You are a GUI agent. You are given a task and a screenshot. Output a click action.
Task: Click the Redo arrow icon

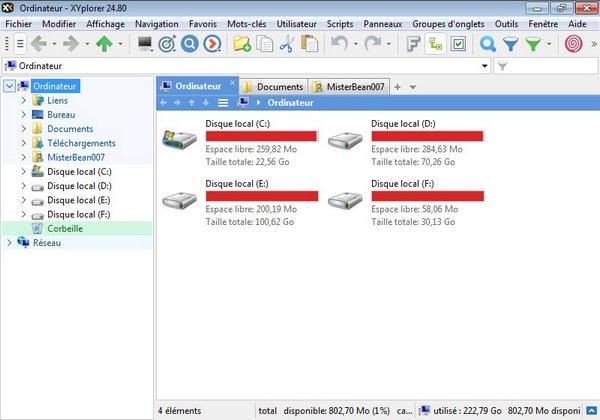[x=372, y=44]
